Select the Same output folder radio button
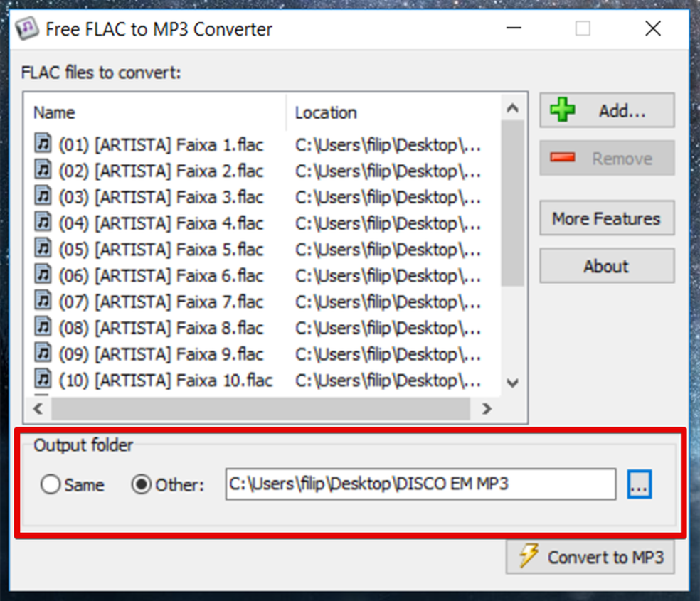This screenshot has width=700, height=601. click(50, 484)
